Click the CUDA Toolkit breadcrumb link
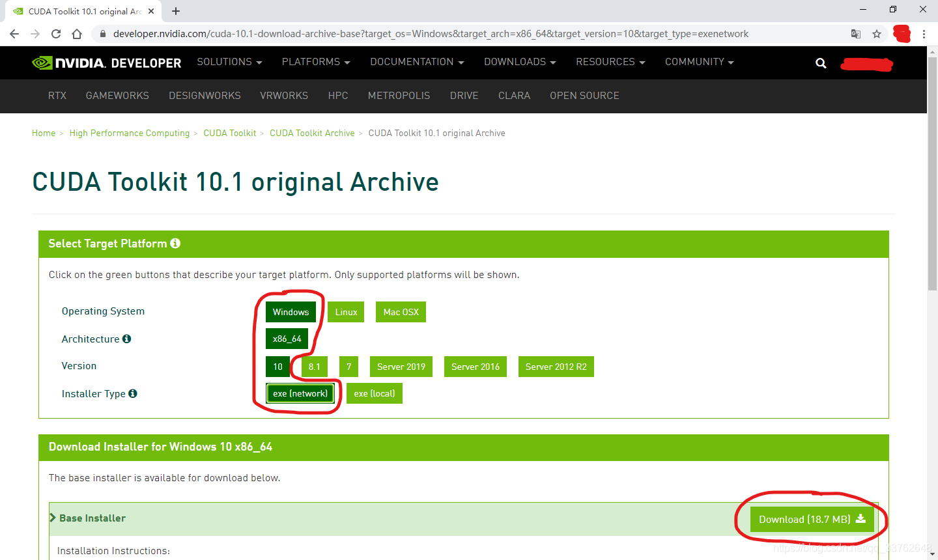 230,133
